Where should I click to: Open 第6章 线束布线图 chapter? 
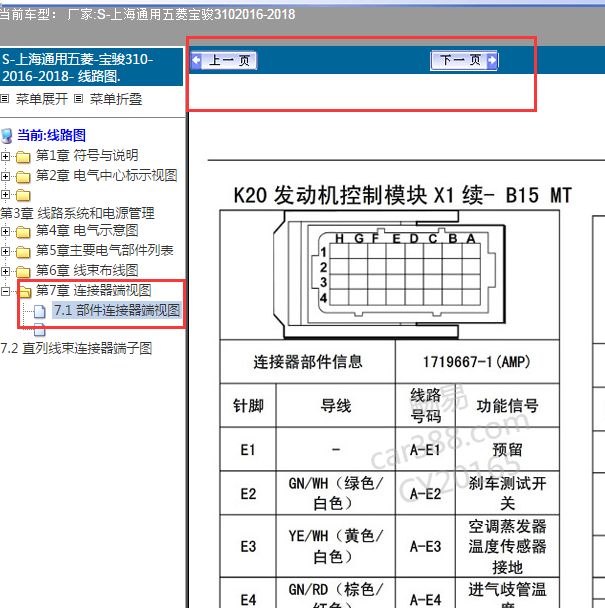(x=87, y=270)
